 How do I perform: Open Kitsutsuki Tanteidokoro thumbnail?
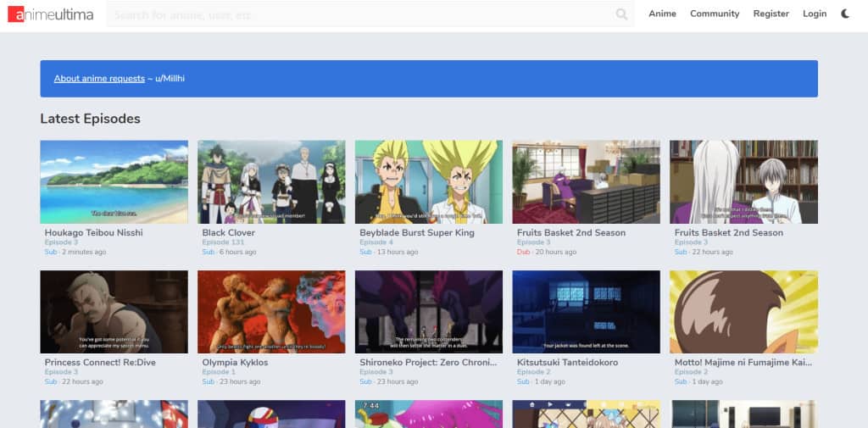(586, 311)
